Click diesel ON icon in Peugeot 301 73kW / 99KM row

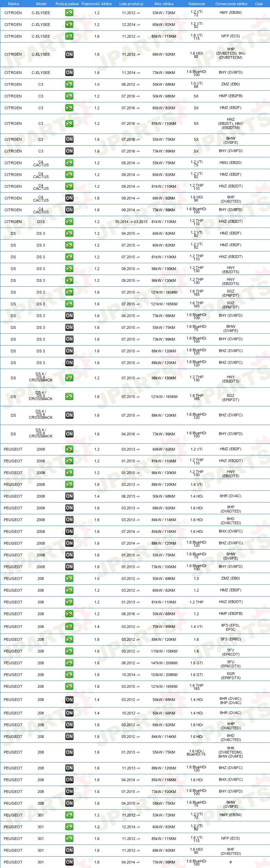click(69, 862)
